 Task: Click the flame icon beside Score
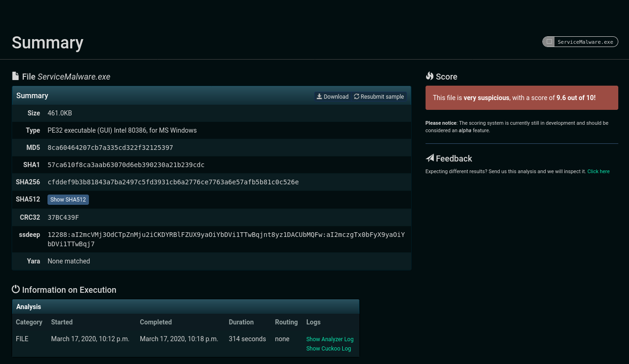pos(429,76)
